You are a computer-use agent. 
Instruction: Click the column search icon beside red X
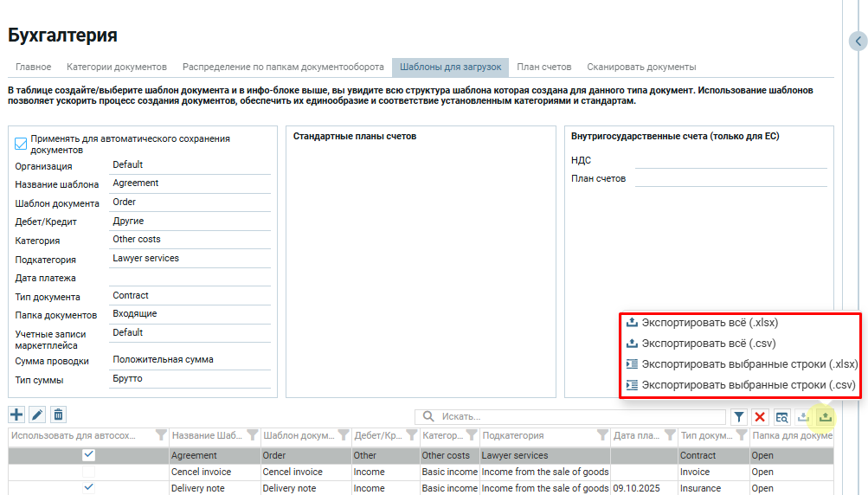click(x=781, y=417)
